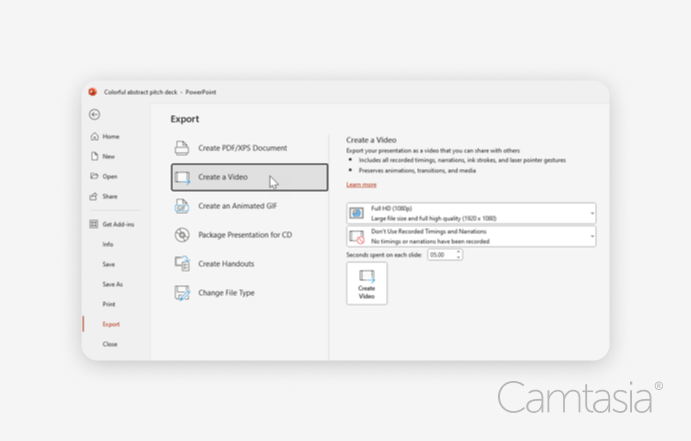Viewport: 691px width, 441px height.
Task: Click Save As in the sidebar
Action: click(x=115, y=284)
